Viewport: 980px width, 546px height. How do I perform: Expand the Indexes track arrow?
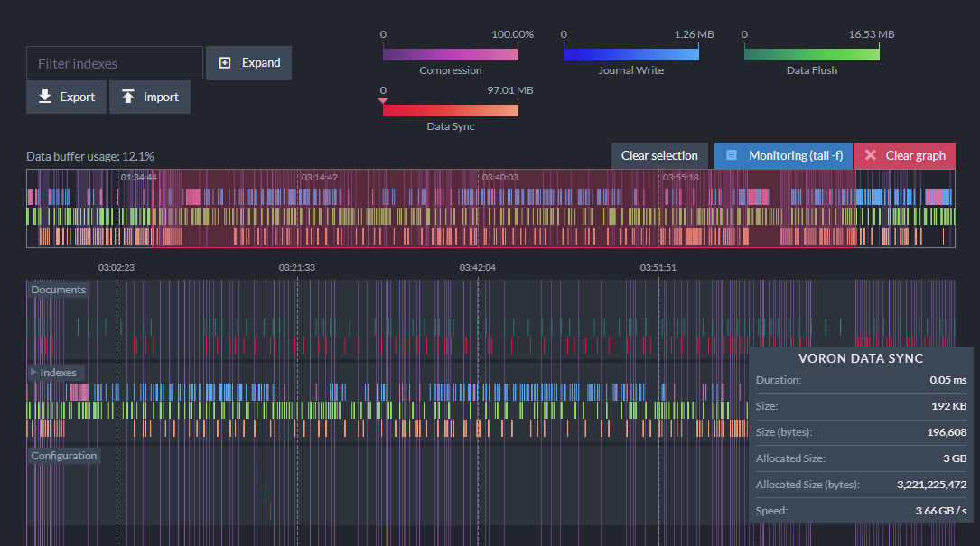click(x=33, y=372)
